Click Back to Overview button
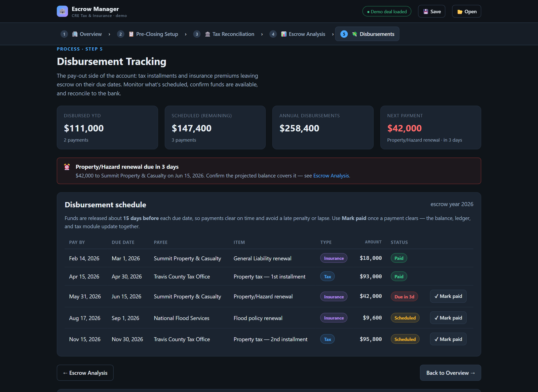This screenshot has height=392, width=538. 451,373
